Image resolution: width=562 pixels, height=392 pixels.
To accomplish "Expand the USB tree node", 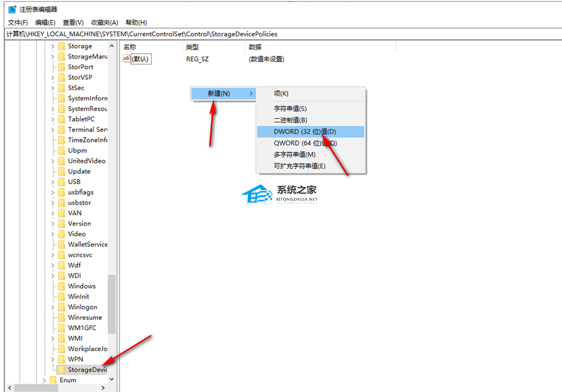I will 52,182.
